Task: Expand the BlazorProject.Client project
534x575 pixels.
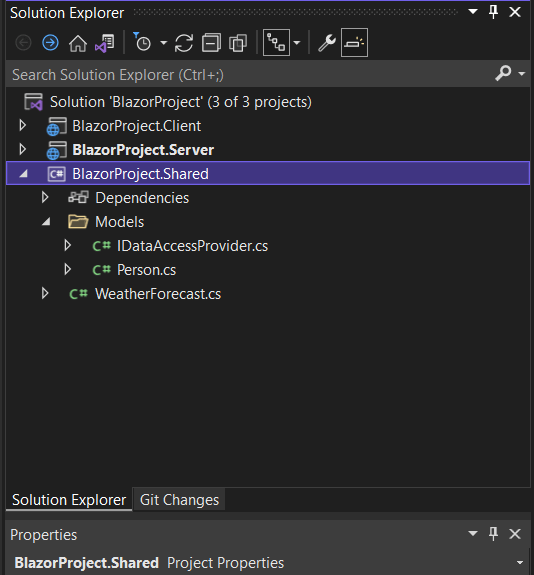Action: pyautogui.click(x=23, y=126)
